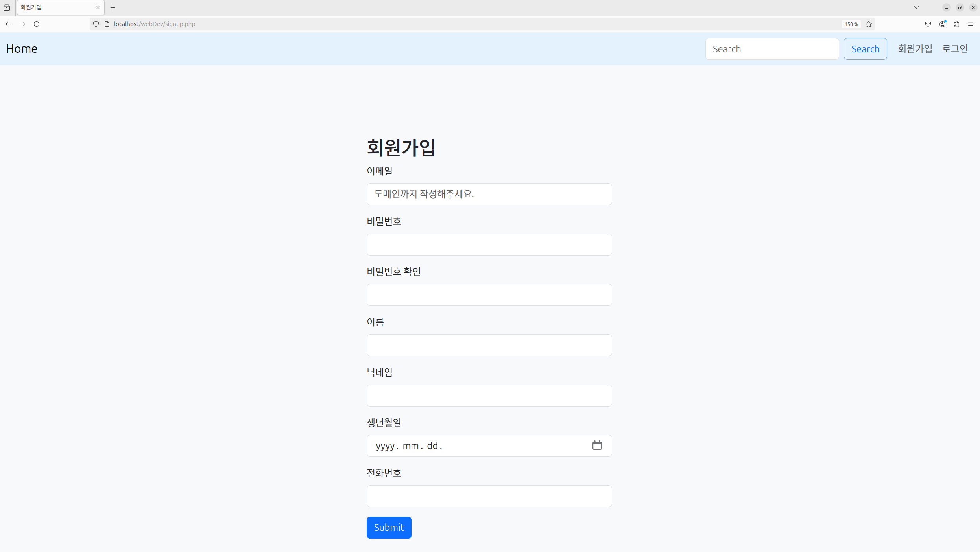Open the 회원가입 navbar link
Image resolution: width=980 pixels, height=552 pixels.
[915, 49]
